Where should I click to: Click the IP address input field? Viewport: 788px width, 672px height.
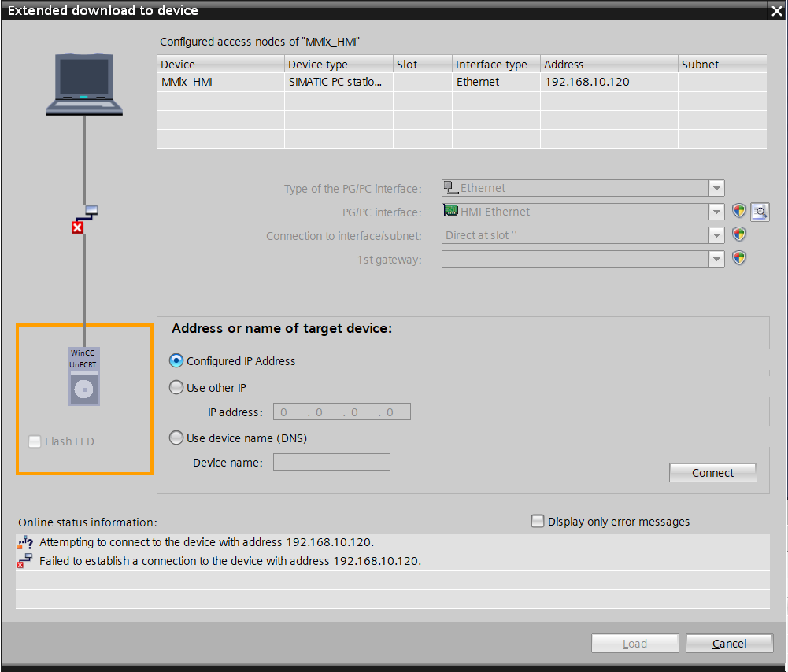pyautogui.click(x=342, y=412)
